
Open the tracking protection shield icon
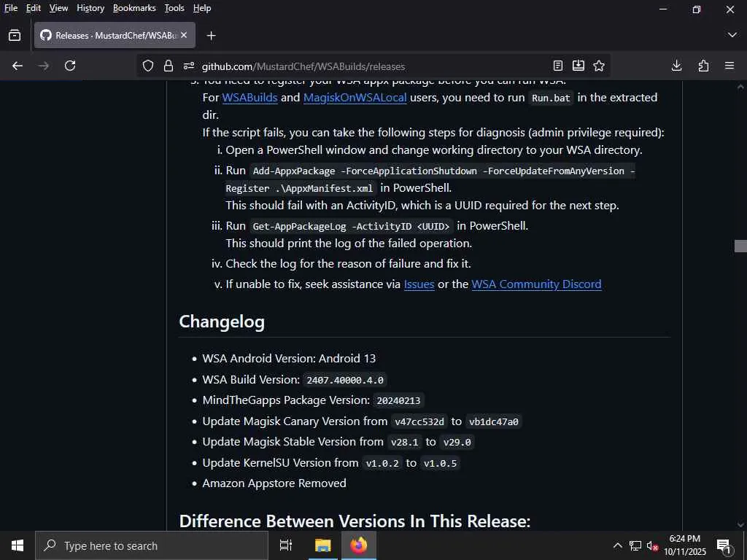click(148, 66)
